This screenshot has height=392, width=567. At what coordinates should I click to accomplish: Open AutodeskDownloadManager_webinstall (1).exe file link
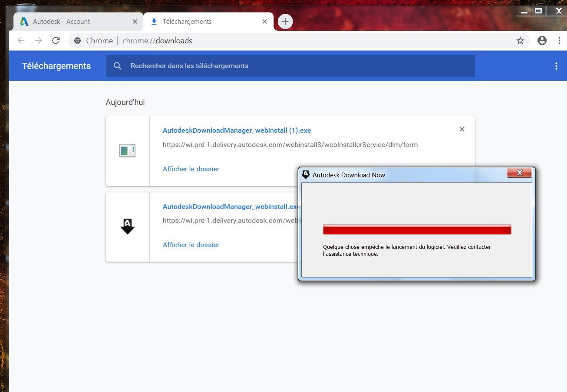tap(237, 131)
